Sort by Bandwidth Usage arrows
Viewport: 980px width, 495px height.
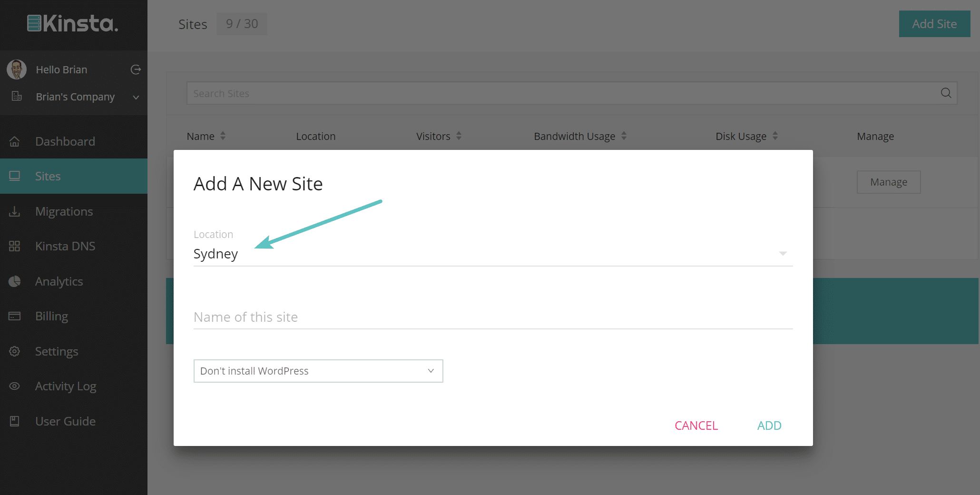coord(624,136)
